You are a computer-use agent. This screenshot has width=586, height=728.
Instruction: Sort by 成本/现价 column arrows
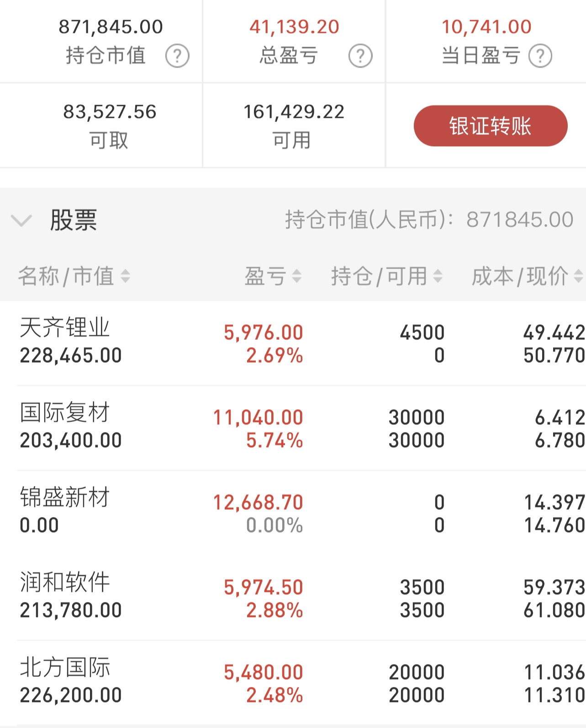point(578,276)
